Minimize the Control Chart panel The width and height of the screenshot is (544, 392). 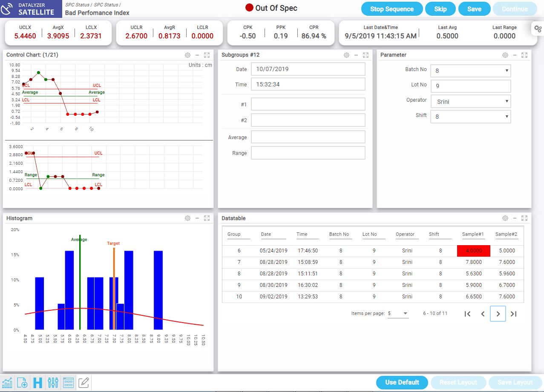(197, 55)
